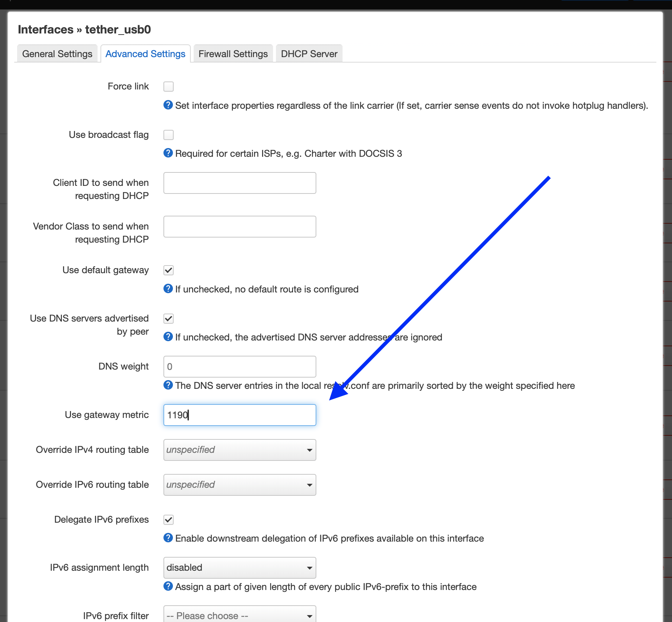Click help icon for advertised DNS hint
Screen dimensions: 672x622
point(168,337)
